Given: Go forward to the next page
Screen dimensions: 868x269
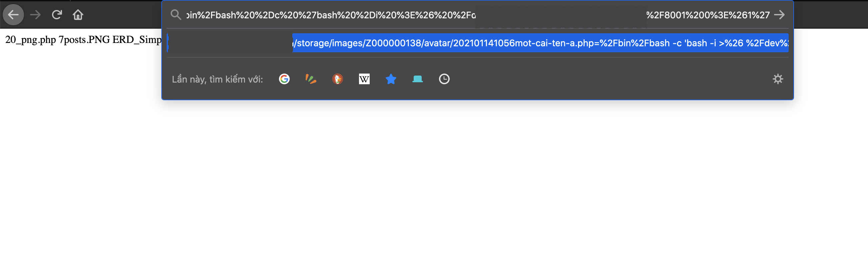Looking at the screenshot, I should click(35, 15).
